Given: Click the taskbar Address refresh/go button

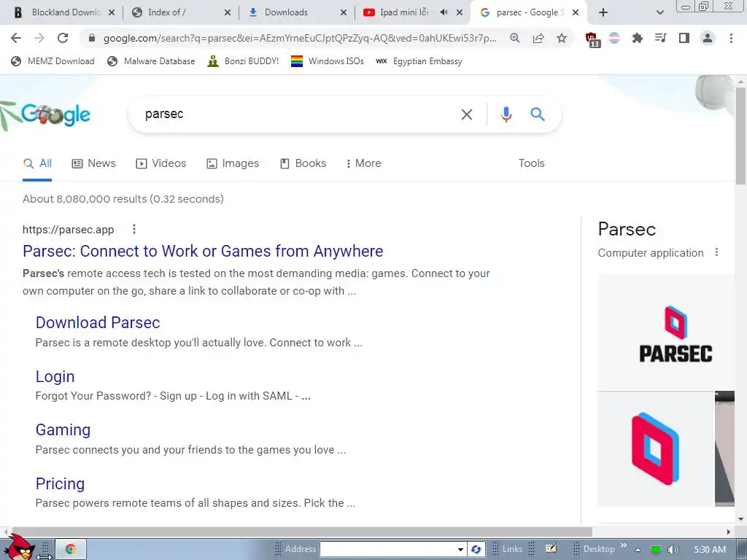Looking at the screenshot, I should 476,549.
